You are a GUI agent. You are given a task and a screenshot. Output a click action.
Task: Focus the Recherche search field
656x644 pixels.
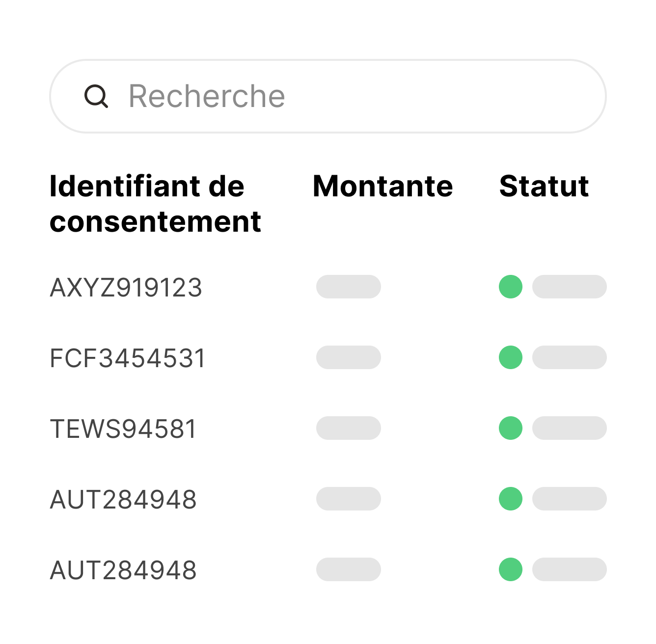point(344,96)
